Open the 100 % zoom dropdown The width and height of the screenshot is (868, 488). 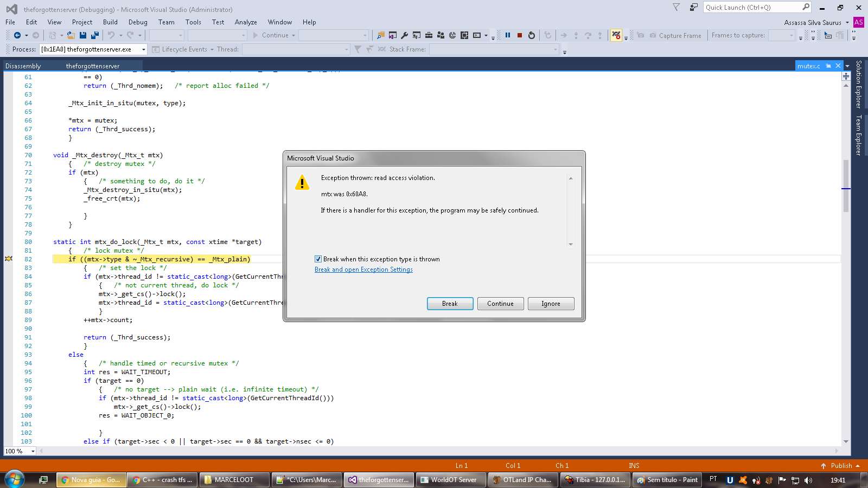pyautogui.click(x=33, y=451)
